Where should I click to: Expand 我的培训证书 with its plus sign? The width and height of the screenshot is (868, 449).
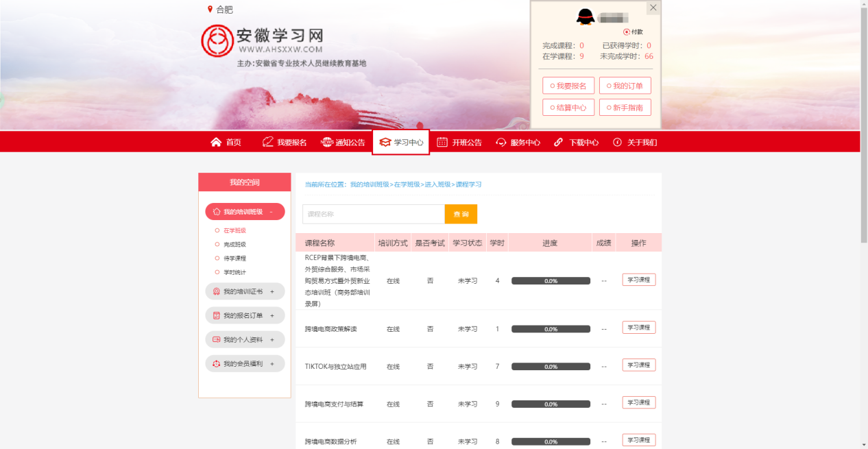click(x=272, y=291)
